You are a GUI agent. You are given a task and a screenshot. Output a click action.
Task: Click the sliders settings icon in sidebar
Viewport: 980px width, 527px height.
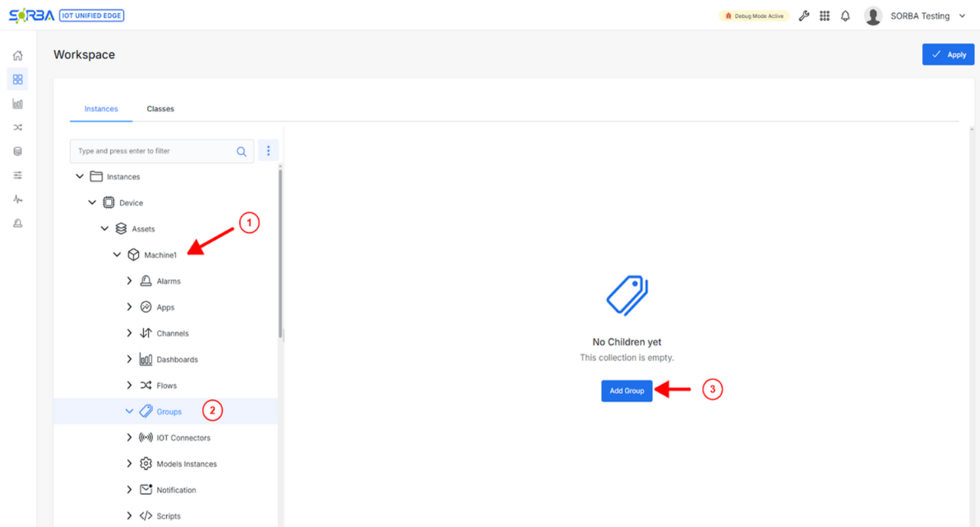coord(18,175)
